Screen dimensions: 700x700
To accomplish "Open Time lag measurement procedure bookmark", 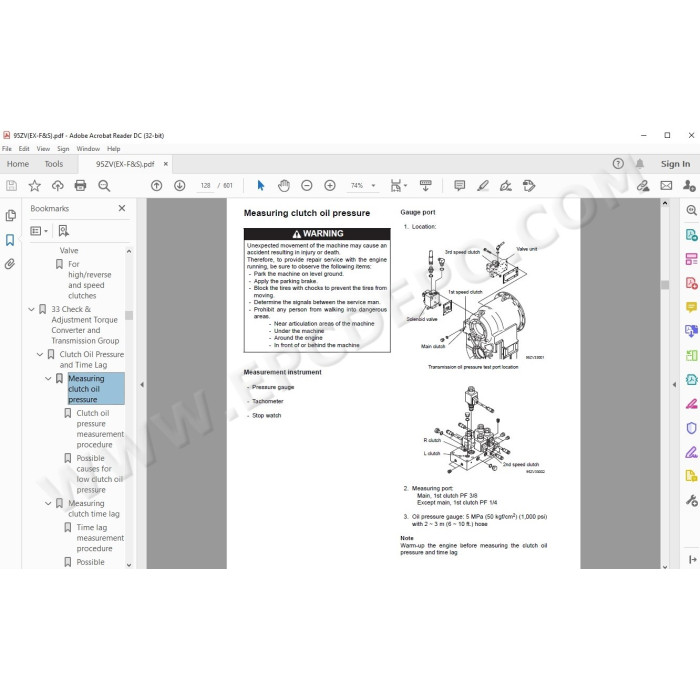I will coord(100,538).
